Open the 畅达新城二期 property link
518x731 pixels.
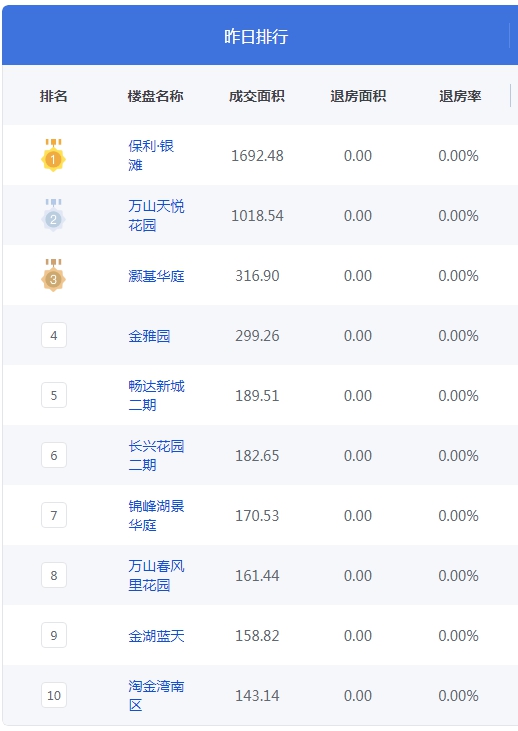tap(156, 395)
